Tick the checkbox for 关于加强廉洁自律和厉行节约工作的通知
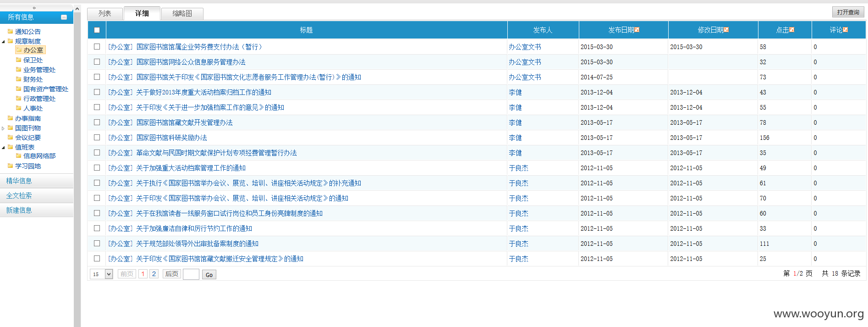This screenshot has width=868, height=327. (97, 228)
